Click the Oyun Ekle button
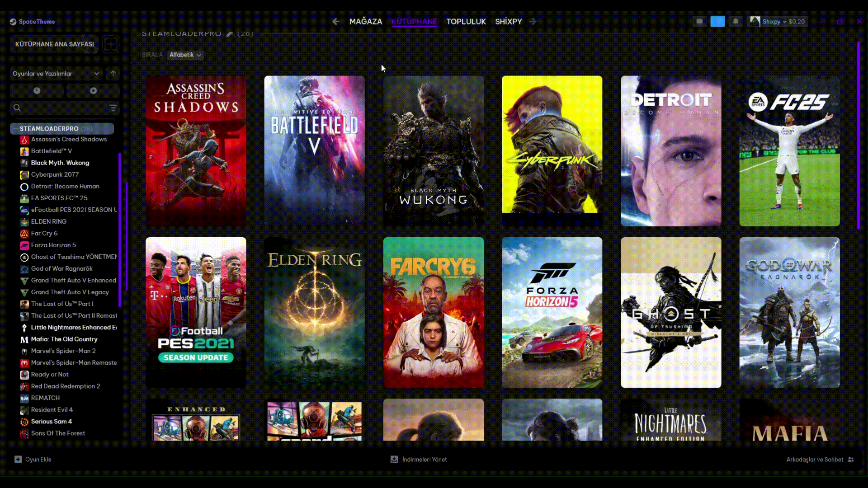 32,459
